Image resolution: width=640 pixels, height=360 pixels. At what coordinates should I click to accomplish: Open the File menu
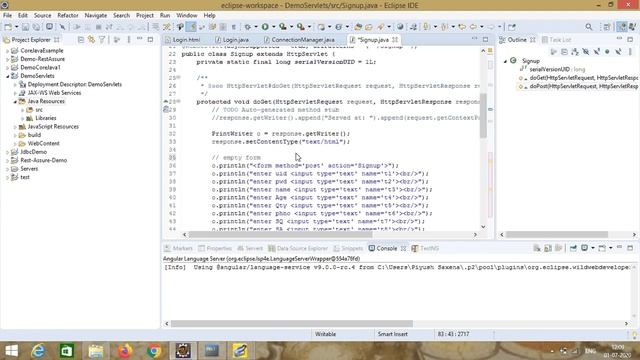(x=7, y=15)
